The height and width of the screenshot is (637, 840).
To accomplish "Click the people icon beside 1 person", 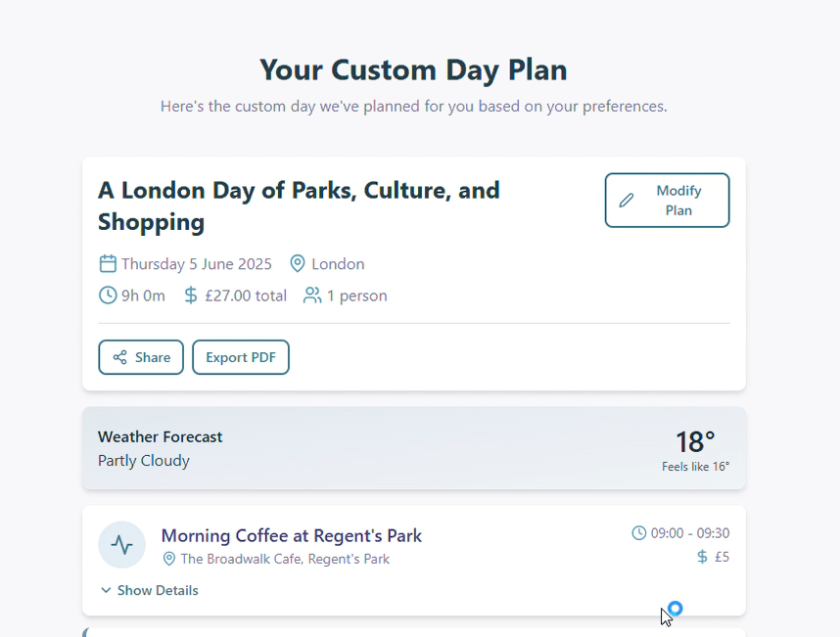I will [312, 296].
